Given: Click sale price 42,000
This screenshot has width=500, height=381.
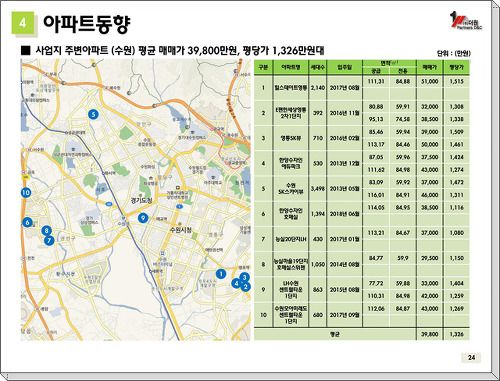Looking at the screenshot, I should (x=430, y=296).
